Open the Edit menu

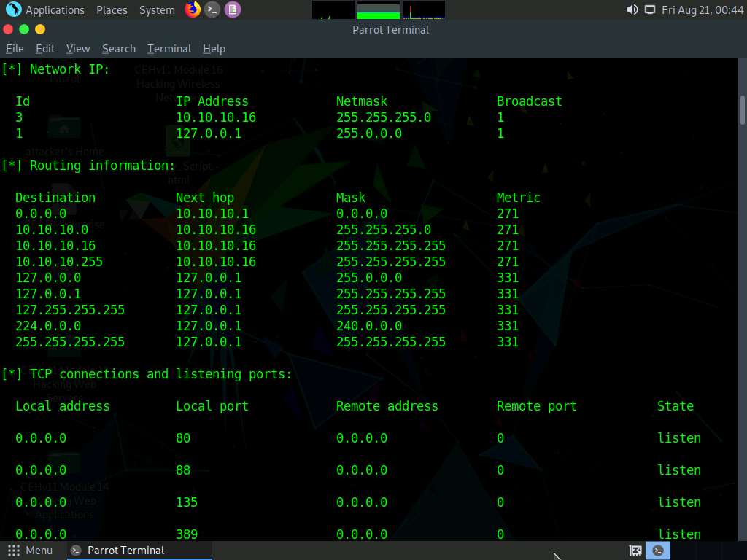tap(45, 49)
